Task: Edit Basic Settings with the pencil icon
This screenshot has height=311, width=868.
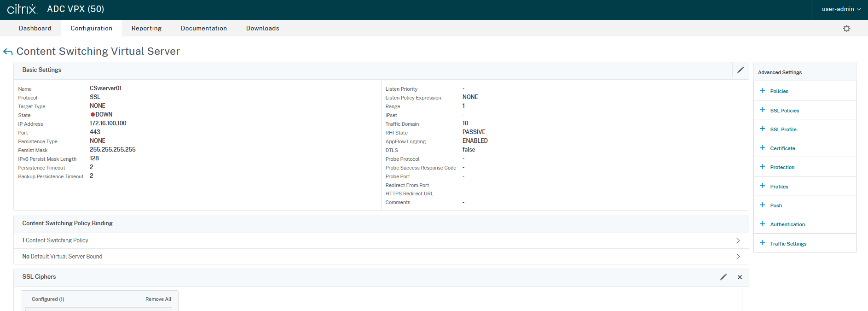Action: [741, 70]
